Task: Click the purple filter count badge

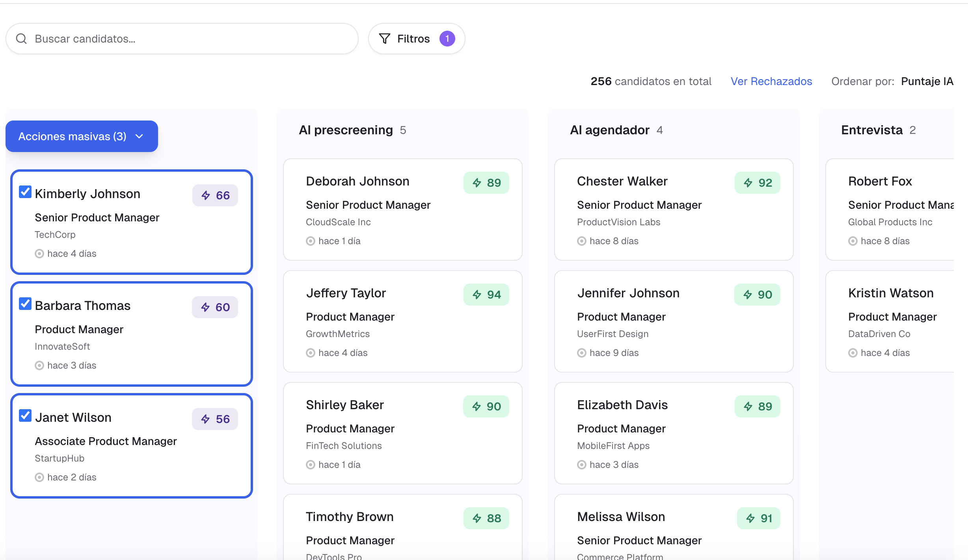Action: click(x=447, y=39)
